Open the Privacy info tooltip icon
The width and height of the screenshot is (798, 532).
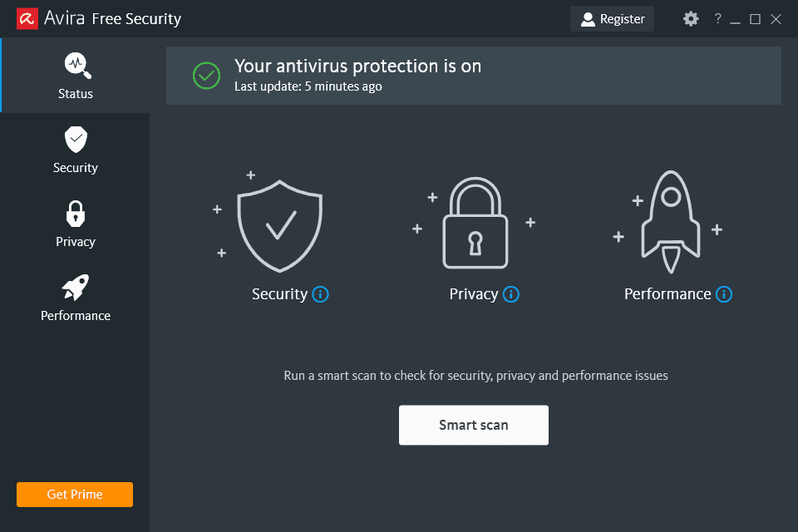[x=512, y=294]
